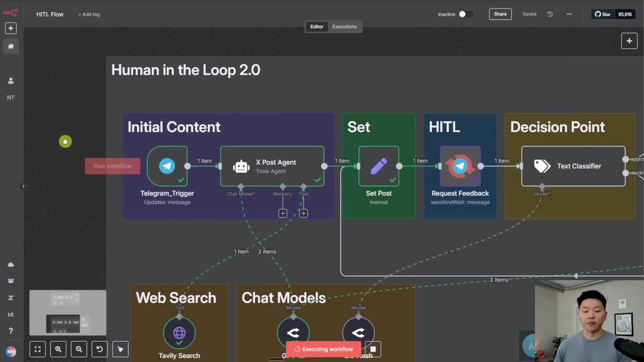Click the GitHub Star button

pyautogui.click(x=603, y=14)
